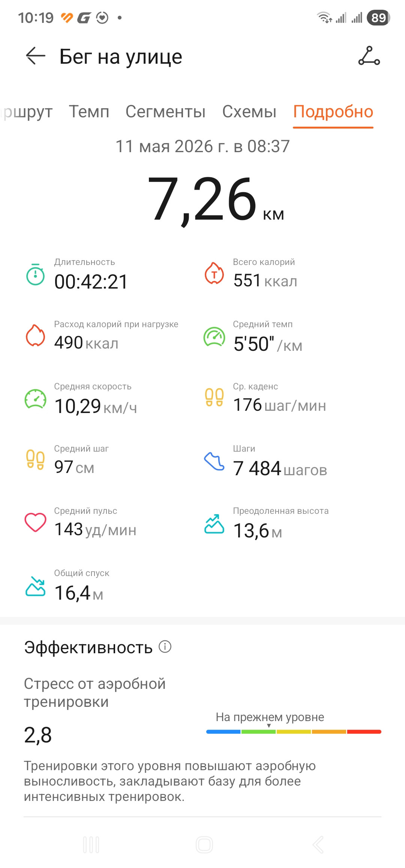Viewport: 405px width, 868px height.
Task: Tap the flame icon for Всего калорий
Action: pos(214,273)
